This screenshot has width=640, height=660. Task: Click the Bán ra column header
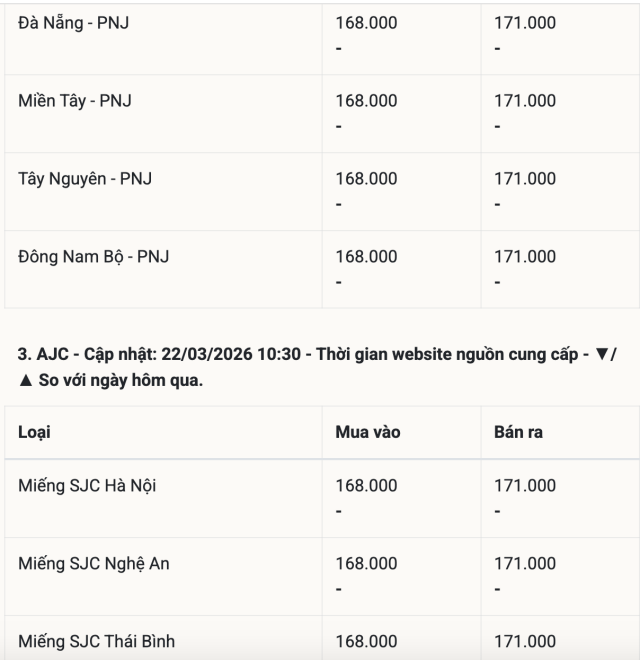click(519, 433)
